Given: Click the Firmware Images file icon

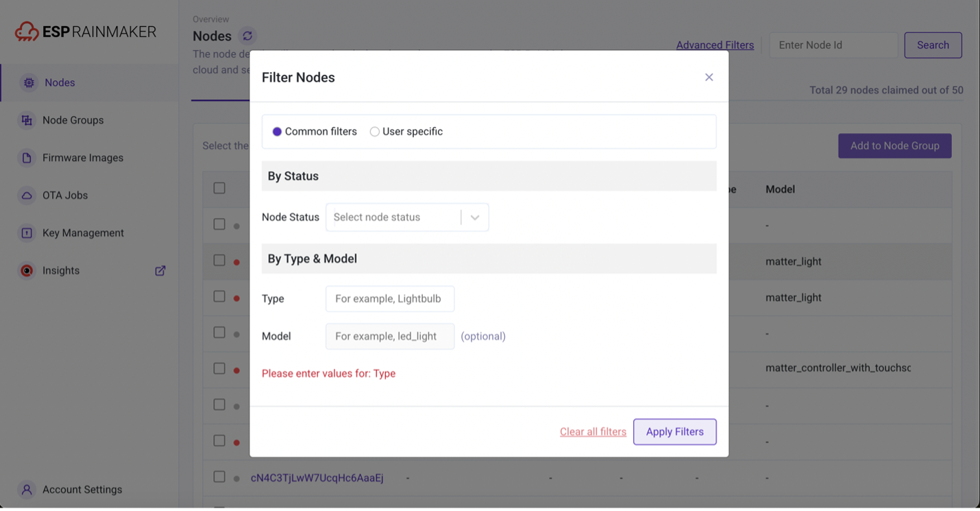Looking at the screenshot, I should coord(27,158).
